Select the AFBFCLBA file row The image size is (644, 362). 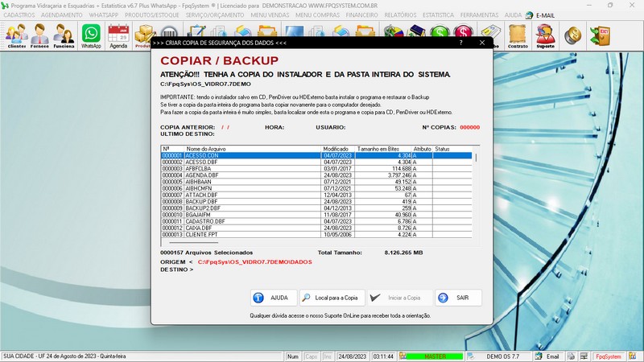[x=316, y=169]
